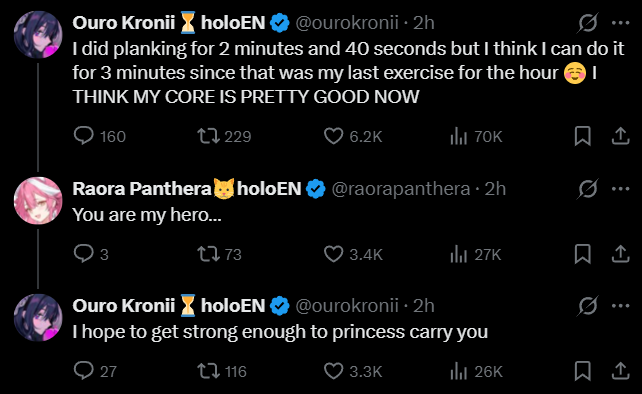Repost the planking tweet with 229 reposts
Image resolution: width=642 pixels, height=394 pixels.
pyautogui.click(x=209, y=136)
